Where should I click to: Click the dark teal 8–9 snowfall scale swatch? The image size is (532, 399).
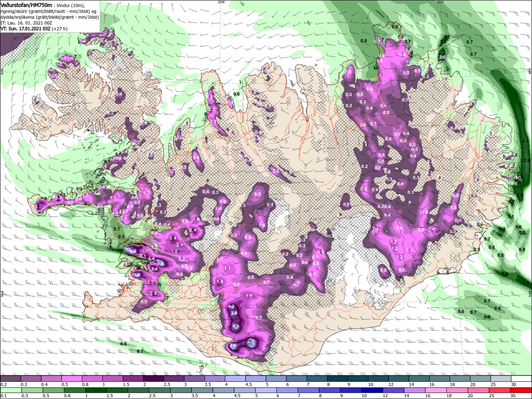click(337, 379)
